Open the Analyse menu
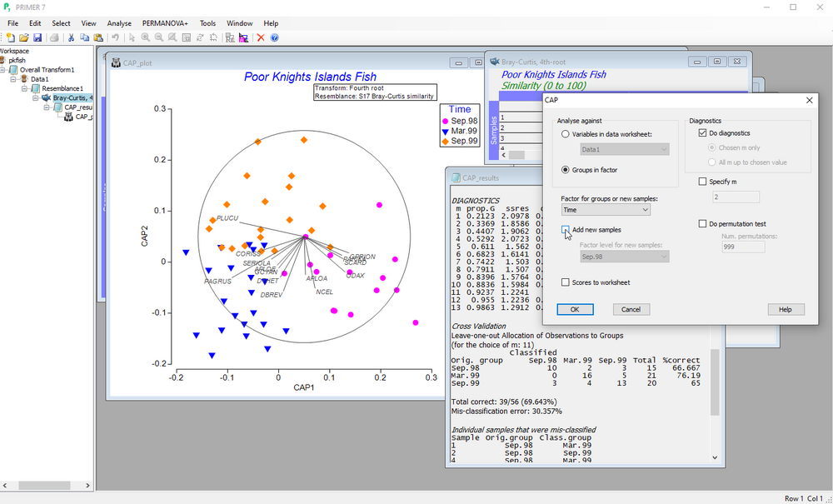 [x=119, y=23]
